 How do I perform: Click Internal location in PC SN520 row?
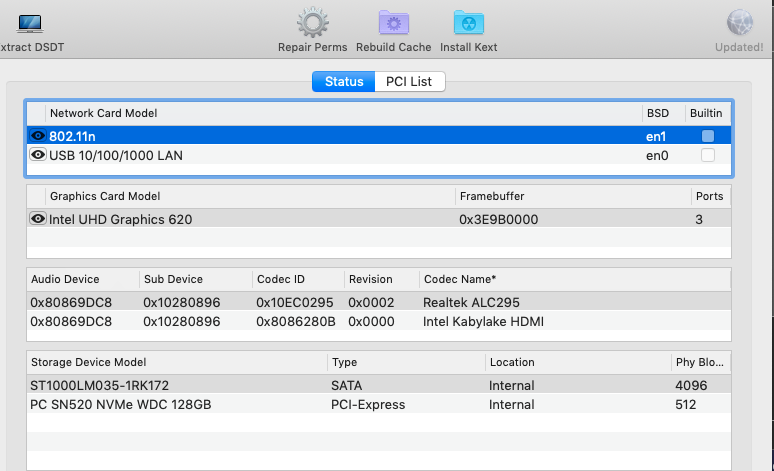pyautogui.click(x=511, y=404)
